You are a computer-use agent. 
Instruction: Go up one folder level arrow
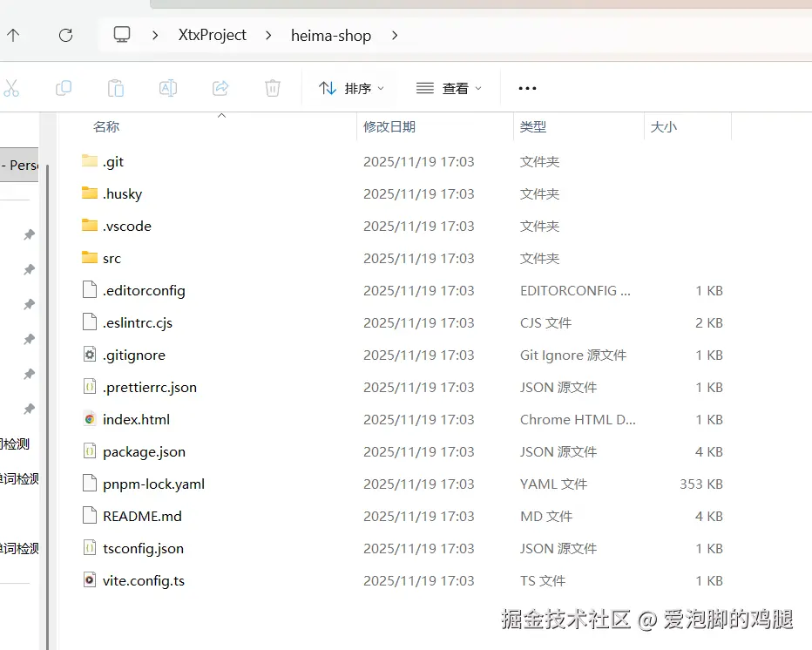13,35
